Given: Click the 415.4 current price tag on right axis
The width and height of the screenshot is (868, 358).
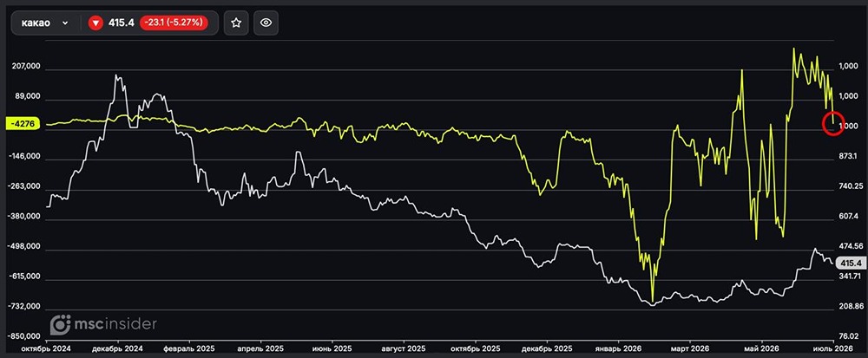Looking at the screenshot, I should point(851,263).
